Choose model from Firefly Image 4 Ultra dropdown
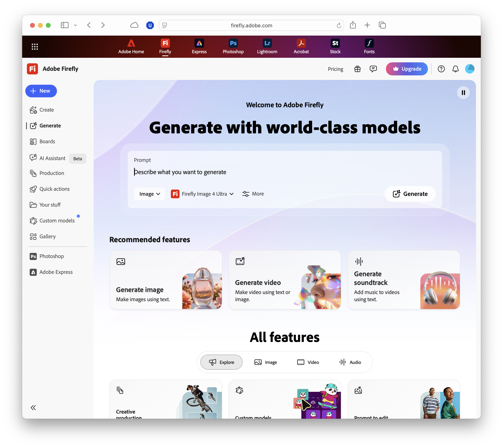This screenshot has width=503, height=448. (x=202, y=194)
